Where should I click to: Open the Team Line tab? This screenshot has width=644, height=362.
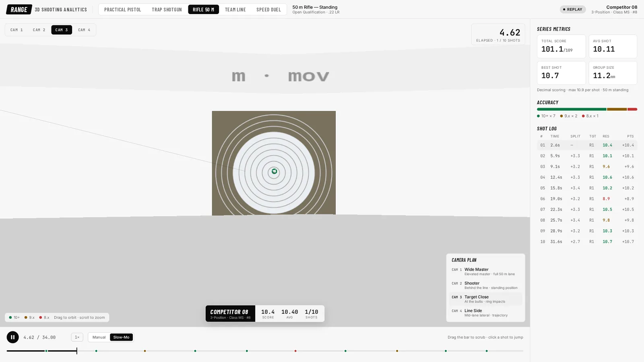click(x=235, y=9)
